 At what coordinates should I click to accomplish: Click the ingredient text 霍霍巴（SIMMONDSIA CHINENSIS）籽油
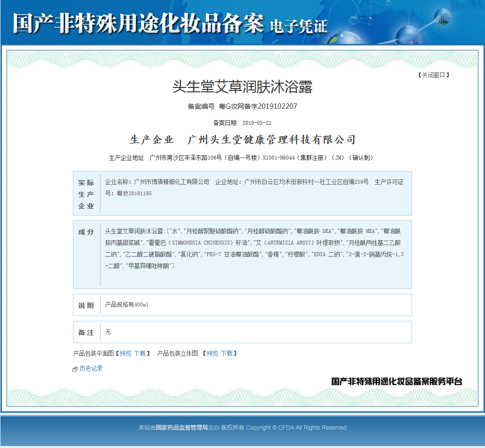pyautogui.click(x=198, y=243)
